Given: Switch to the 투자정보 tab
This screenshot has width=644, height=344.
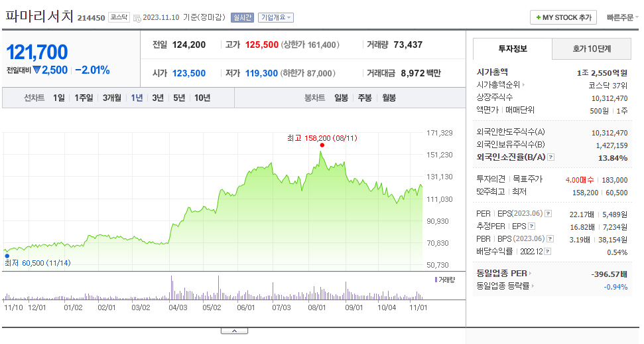Looking at the screenshot, I should [513, 49].
